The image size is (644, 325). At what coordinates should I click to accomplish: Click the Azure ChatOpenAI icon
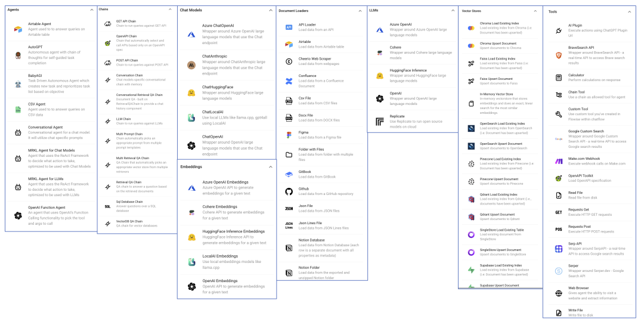tap(191, 34)
